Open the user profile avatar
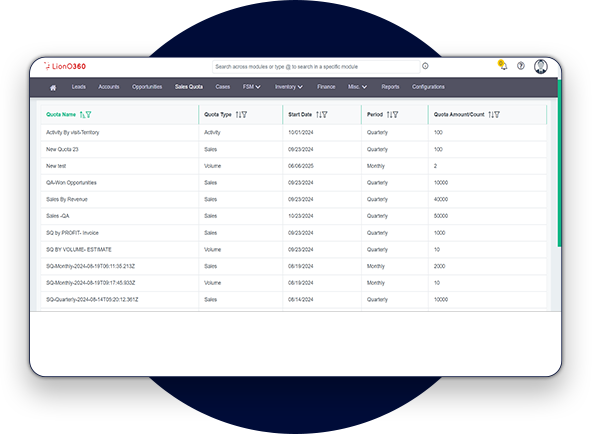Viewport: 592px width, 434px height. (x=541, y=66)
